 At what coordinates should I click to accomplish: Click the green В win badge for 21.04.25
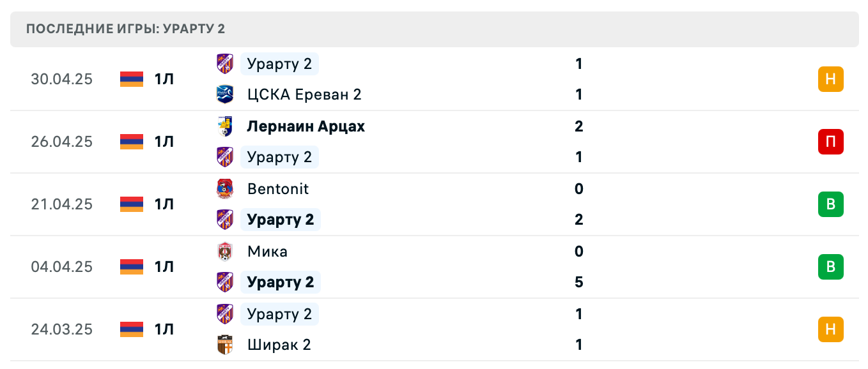click(x=830, y=204)
